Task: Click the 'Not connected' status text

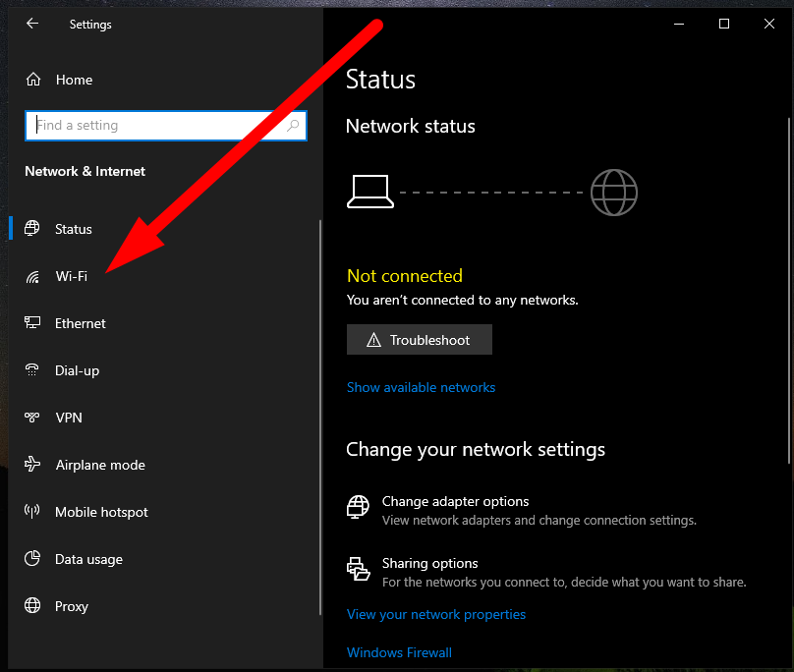Action: pos(405,276)
